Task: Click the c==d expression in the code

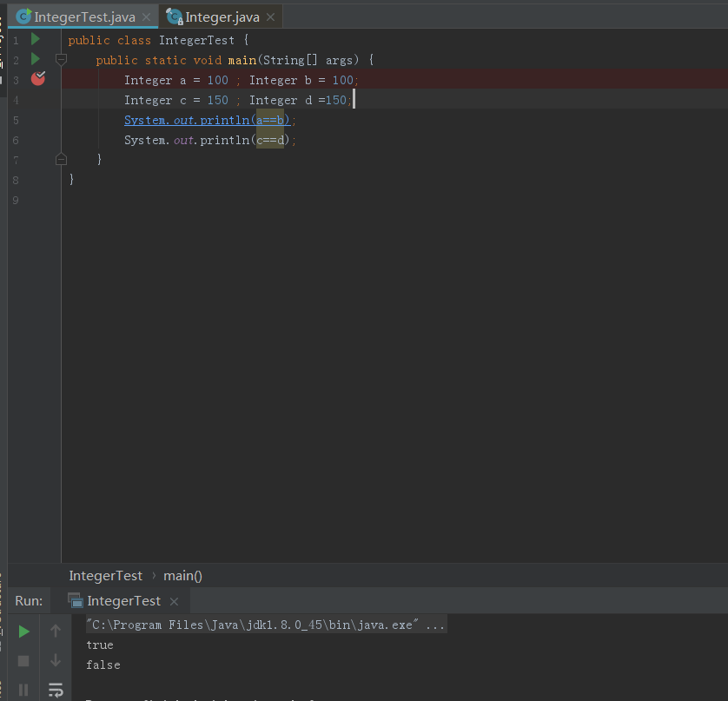Action: (270, 140)
